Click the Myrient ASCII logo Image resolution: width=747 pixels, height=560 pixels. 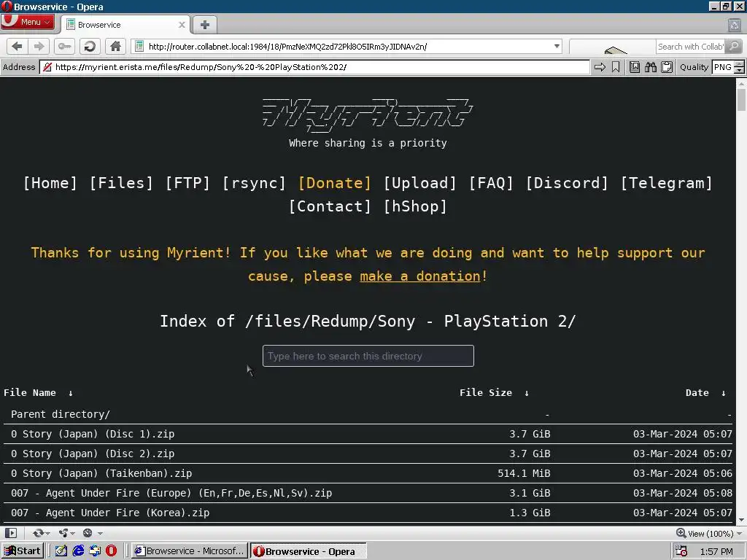pos(368,114)
